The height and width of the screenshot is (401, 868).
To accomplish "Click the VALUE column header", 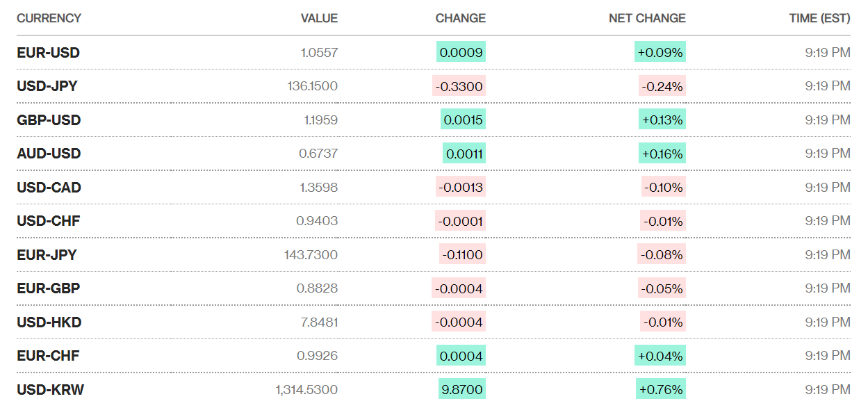I will [x=319, y=18].
